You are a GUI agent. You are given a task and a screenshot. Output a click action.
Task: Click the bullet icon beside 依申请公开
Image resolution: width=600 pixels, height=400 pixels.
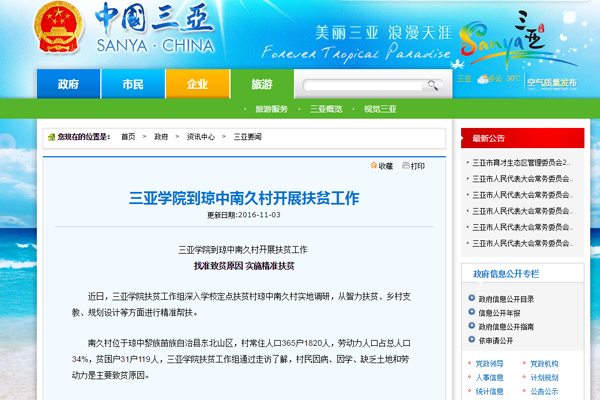pyautogui.click(x=469, y=340)
